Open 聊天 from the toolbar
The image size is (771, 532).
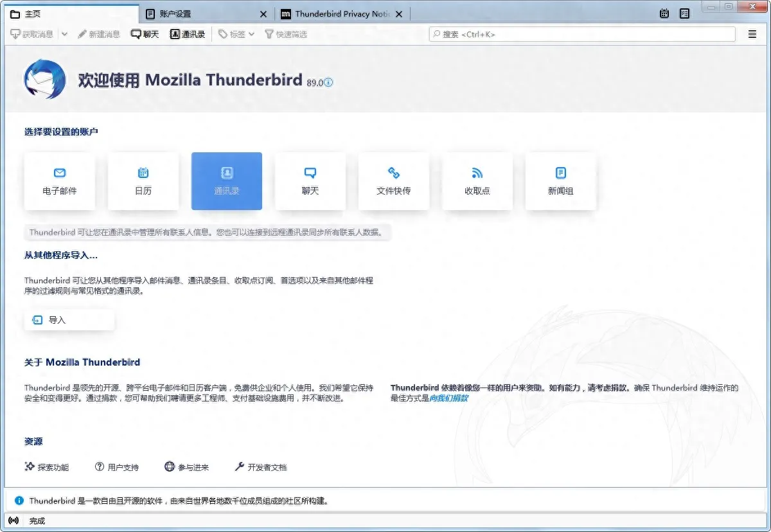145,34
